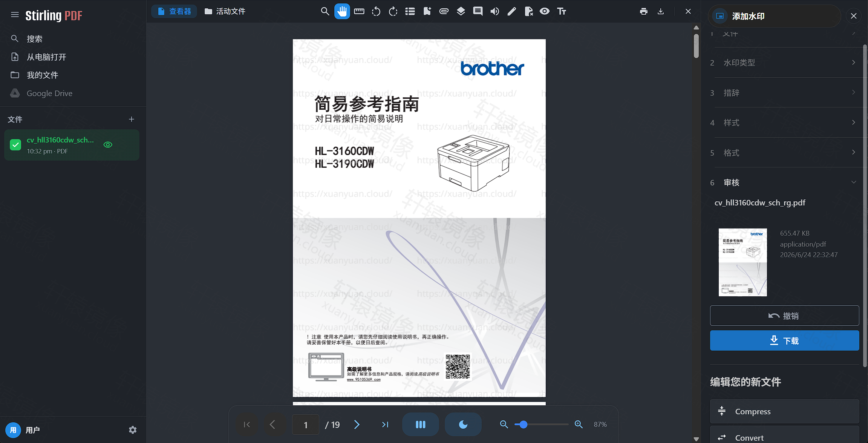Collapse the 审核 step

click(x=784, y=182)
